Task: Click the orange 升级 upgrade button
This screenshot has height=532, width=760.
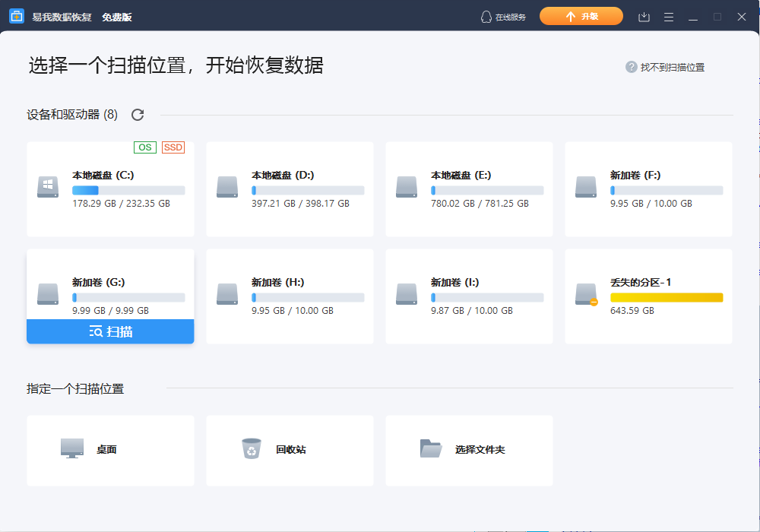Action: pyautogui.click(x=581, y=15)
